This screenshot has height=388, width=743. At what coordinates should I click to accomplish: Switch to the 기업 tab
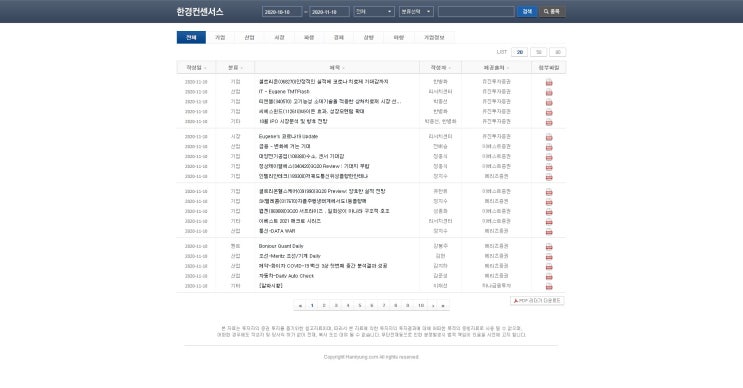pyautogui.click(x=220, y=37)
